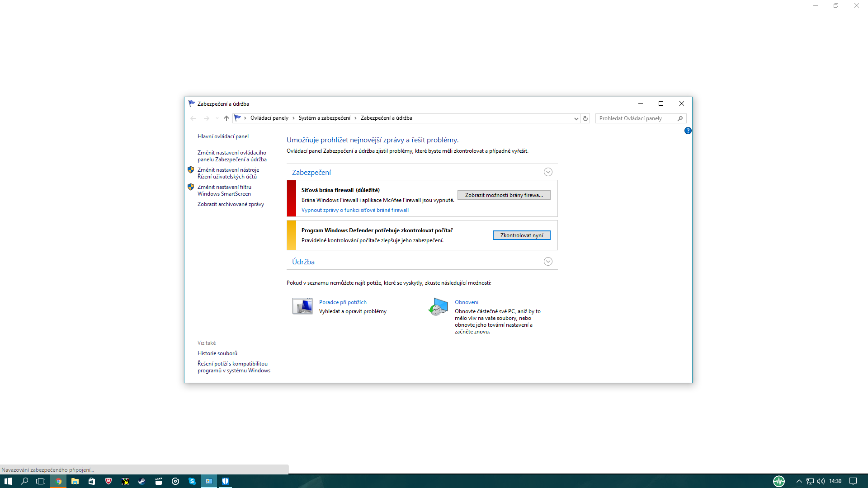This screenshot has width=868, height=488.
Task: Focus the Prohledat Ovládací panely search field
Action: click(637, 118)
